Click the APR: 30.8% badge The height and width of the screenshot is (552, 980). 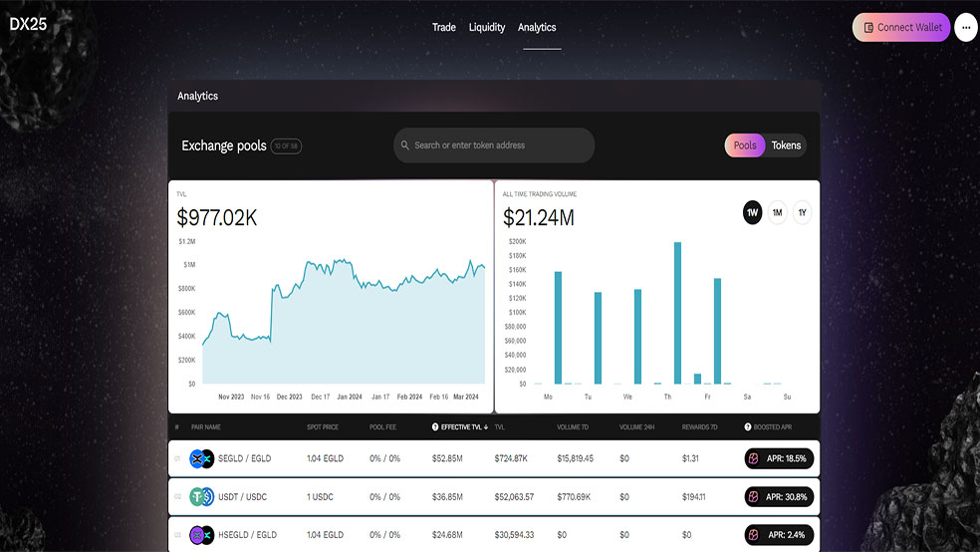pyautogui.click(x=779, y=497)
